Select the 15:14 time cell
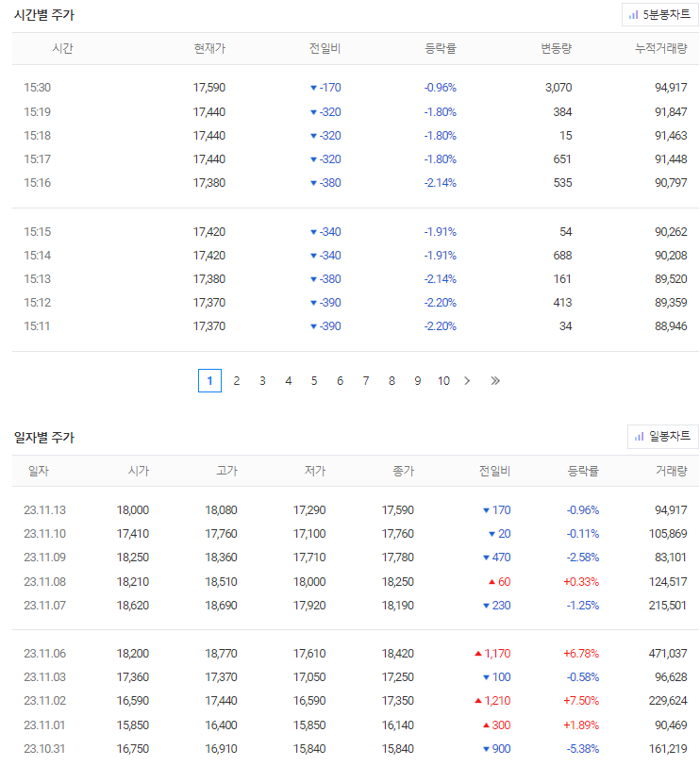Screen dimensions: 700x766 pyautogui.click(x=37, y=255)
